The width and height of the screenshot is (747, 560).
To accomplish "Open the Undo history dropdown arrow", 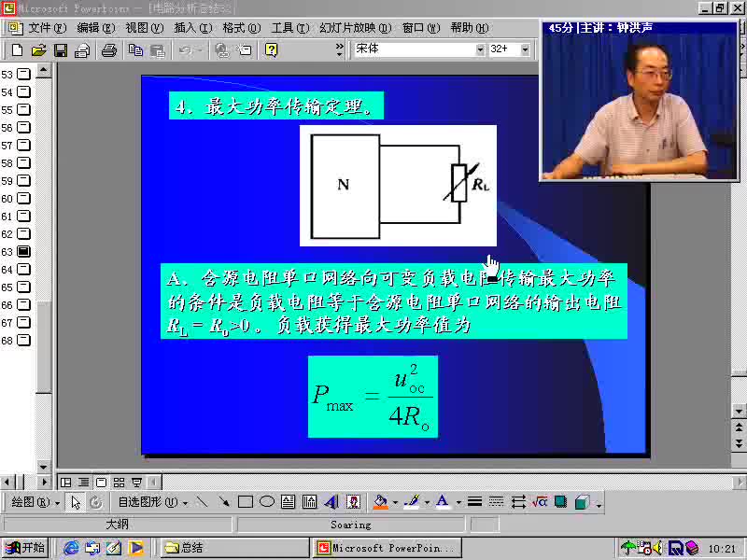I will coord(200,50).
